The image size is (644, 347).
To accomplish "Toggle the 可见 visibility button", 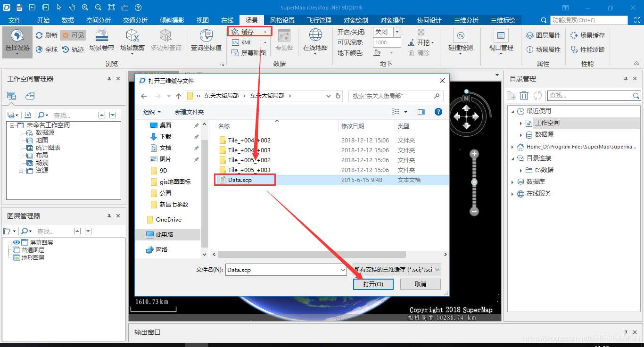I will coord(73,35).
